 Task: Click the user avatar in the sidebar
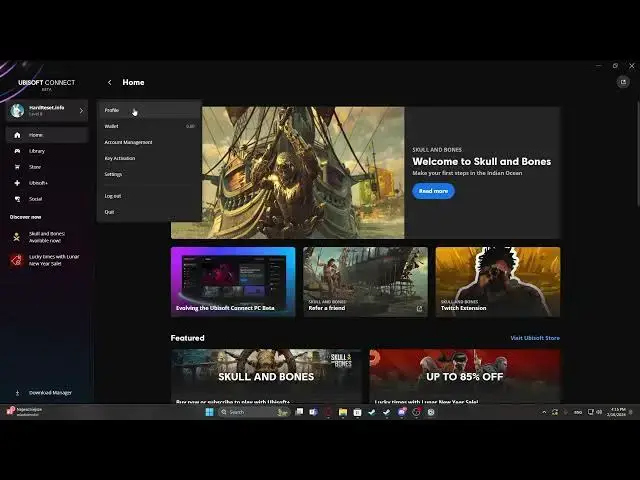click(x=17, y=110)
